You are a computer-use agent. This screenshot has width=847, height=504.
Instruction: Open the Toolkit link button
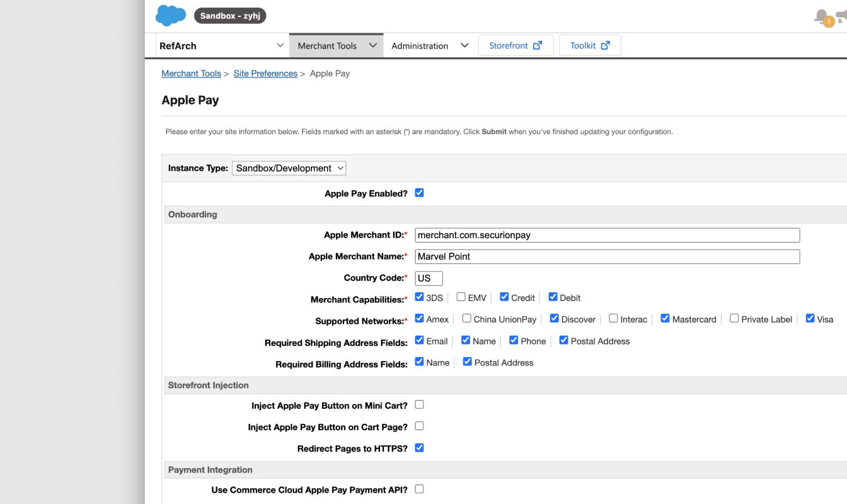(590, 45)
